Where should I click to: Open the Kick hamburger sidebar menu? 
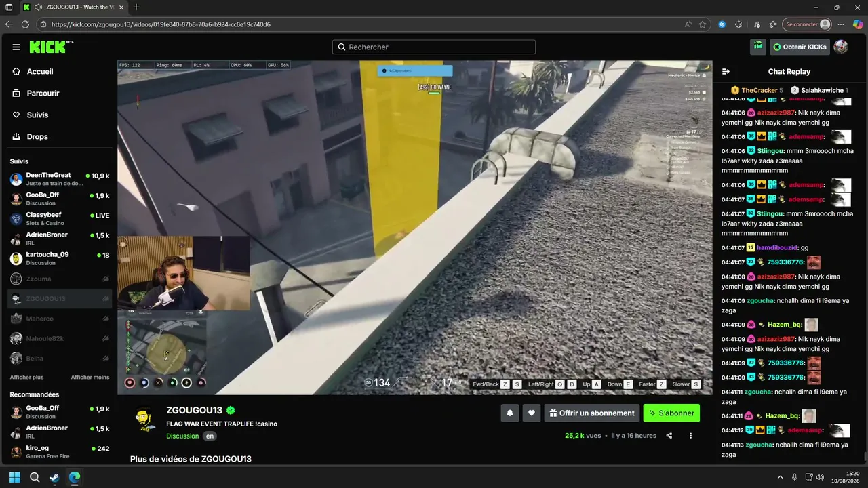[x=16, y=47]
